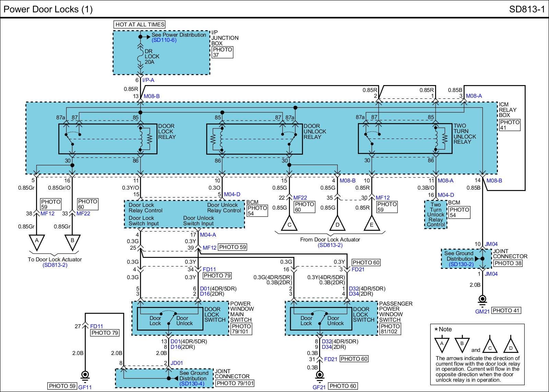Open SD813-2 link under To Door Lock Actuator
The width and height of the screenshot is (549, 392).
click(x=55, y=265)
